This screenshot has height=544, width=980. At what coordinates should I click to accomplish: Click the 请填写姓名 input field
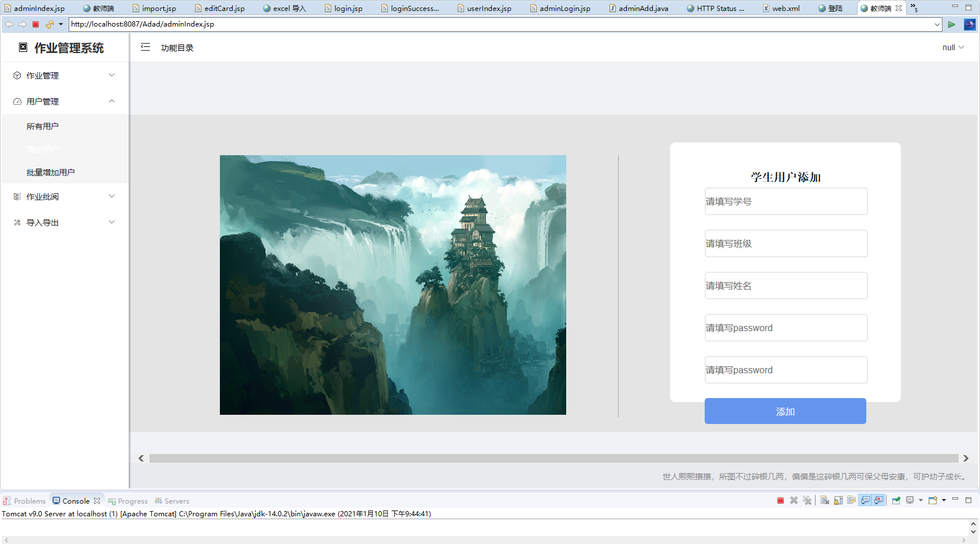pos(786,286)
